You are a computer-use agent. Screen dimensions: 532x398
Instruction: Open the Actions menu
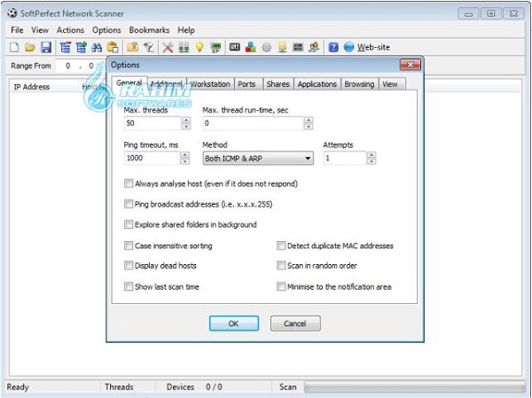click(70, 30)
